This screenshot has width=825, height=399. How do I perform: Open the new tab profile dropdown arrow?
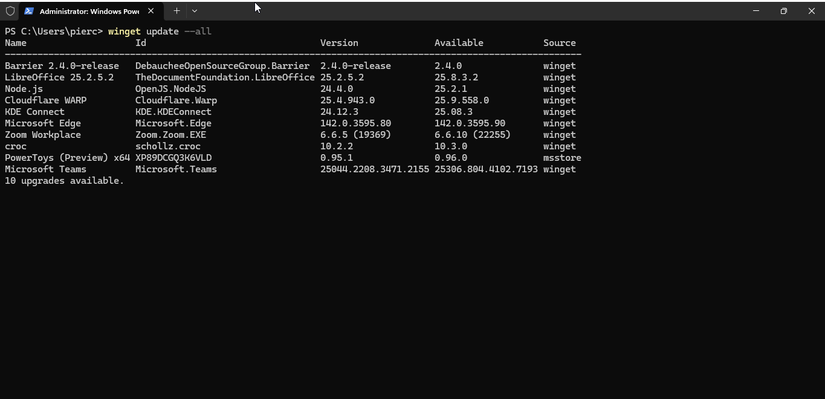click(194, 11)
